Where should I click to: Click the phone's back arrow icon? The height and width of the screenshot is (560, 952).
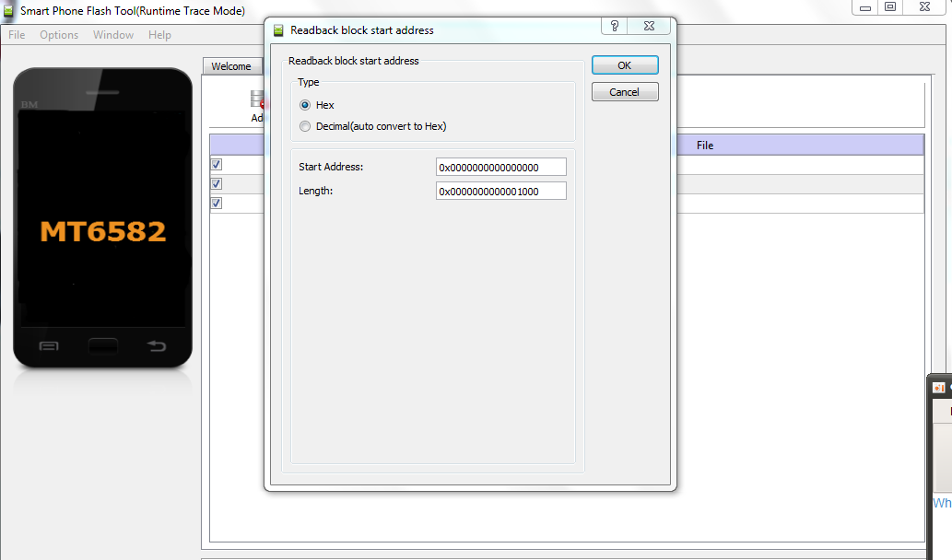[157, 346]
